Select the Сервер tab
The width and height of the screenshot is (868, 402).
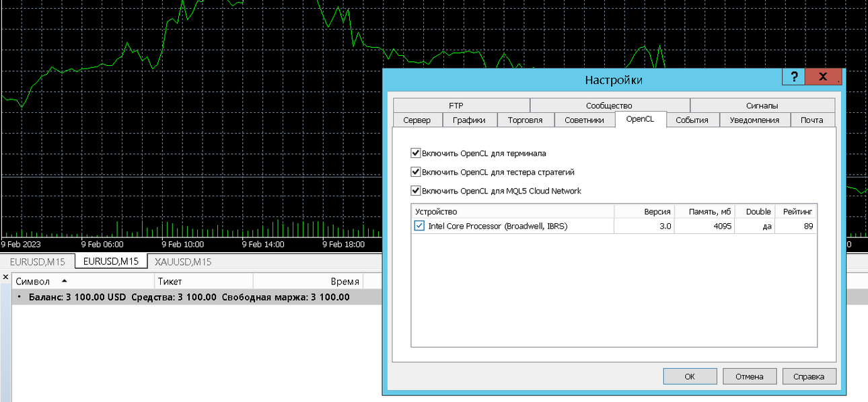(417, 120)
